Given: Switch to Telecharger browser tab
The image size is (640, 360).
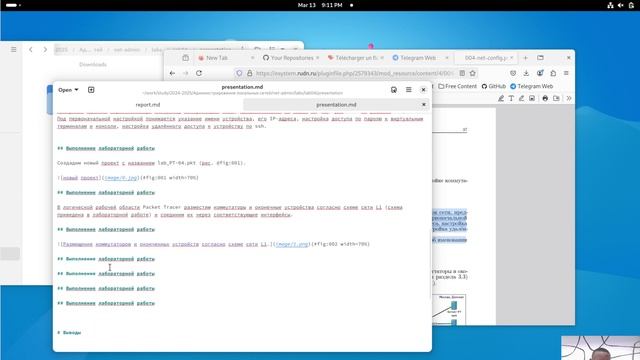Looking at the screenshot, I should 356,58.
